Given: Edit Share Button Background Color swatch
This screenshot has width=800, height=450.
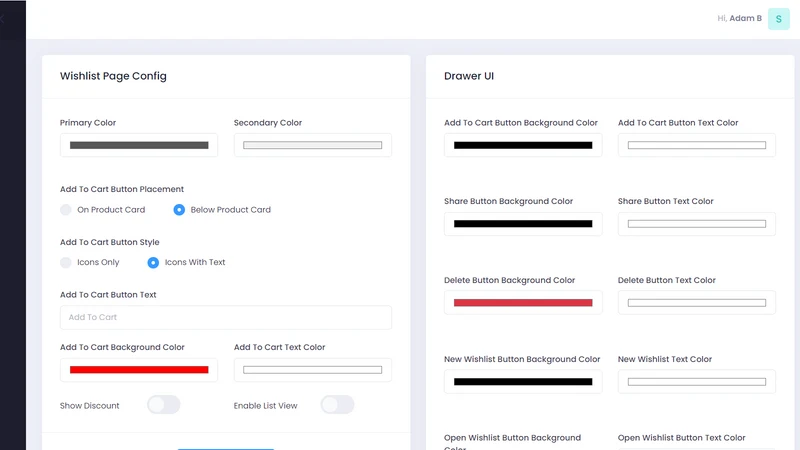Looking at the screenshot, I should 523,224.
